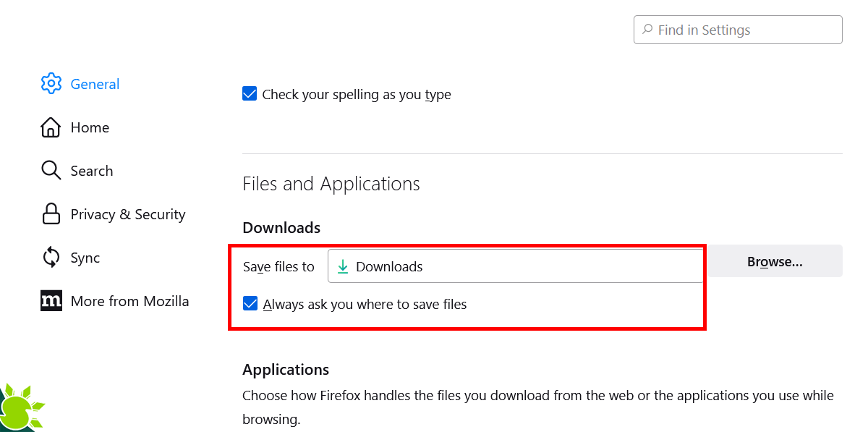Click the Browse... button
This screenshot has width=868, height=432.
pos(774,261)
